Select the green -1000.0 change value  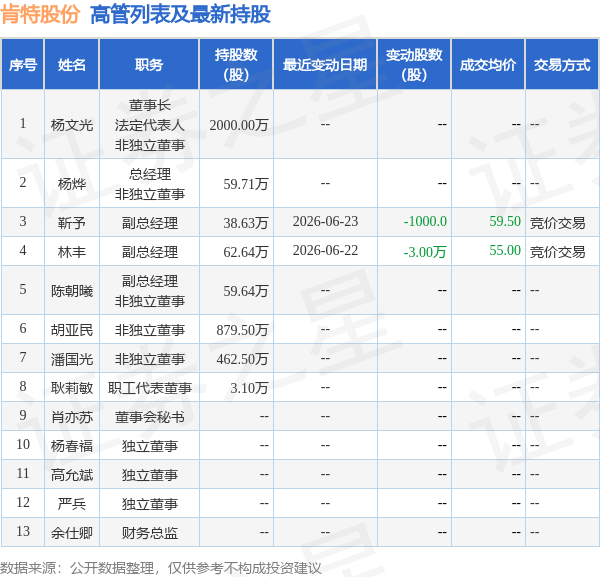(x=425, y=221)
